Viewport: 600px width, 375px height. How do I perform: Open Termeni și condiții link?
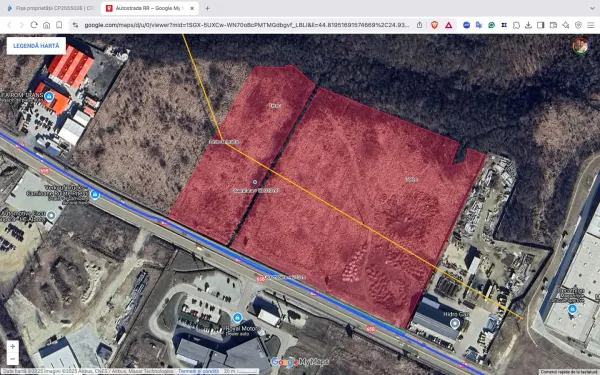pyautogui.click(x=198, y=371)
